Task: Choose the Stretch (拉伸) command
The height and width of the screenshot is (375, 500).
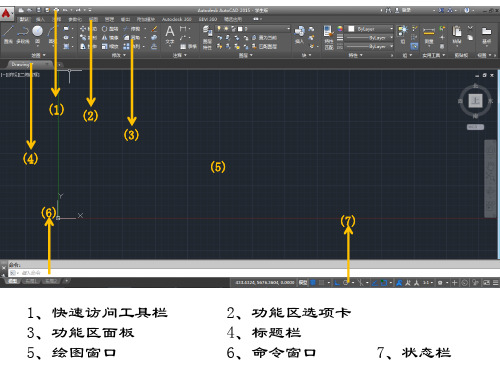Action: [x=88, y=46]
